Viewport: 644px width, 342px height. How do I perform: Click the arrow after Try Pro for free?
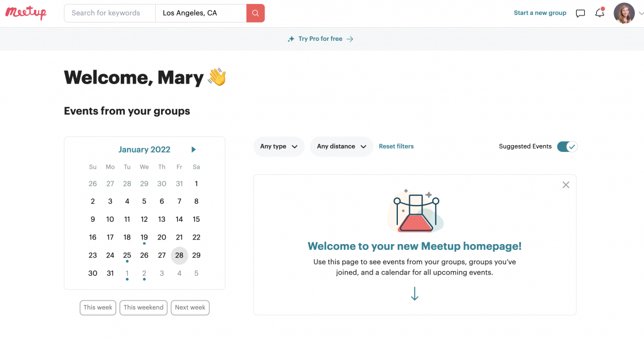tap(350, 39)
